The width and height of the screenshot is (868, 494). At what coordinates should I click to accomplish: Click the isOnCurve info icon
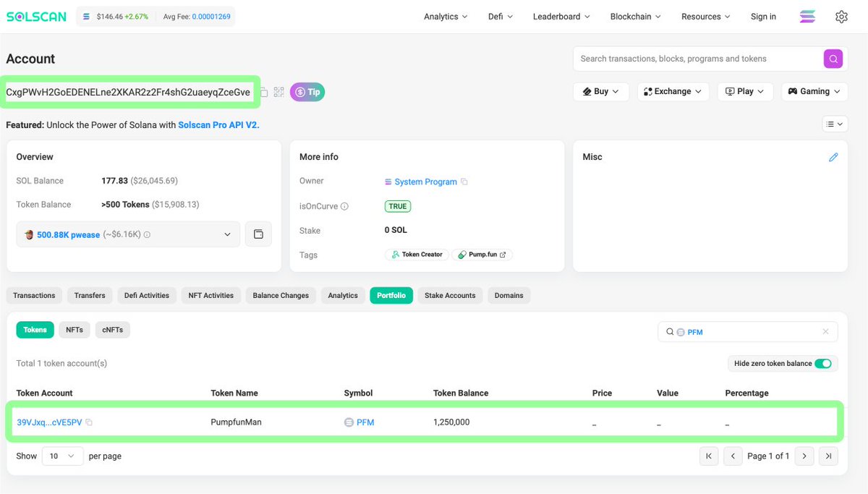344,206
